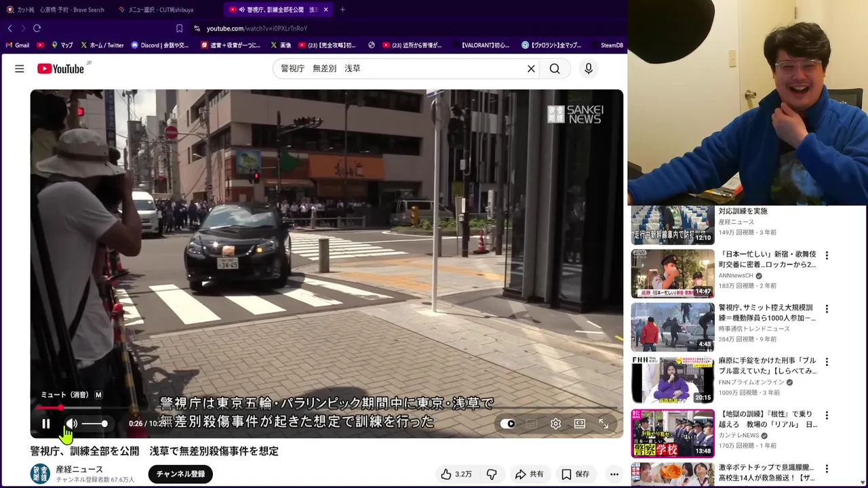Open options for 地獄の訓練 video
The height and width of the screenshot is (488, 868).
pos(827,415)
